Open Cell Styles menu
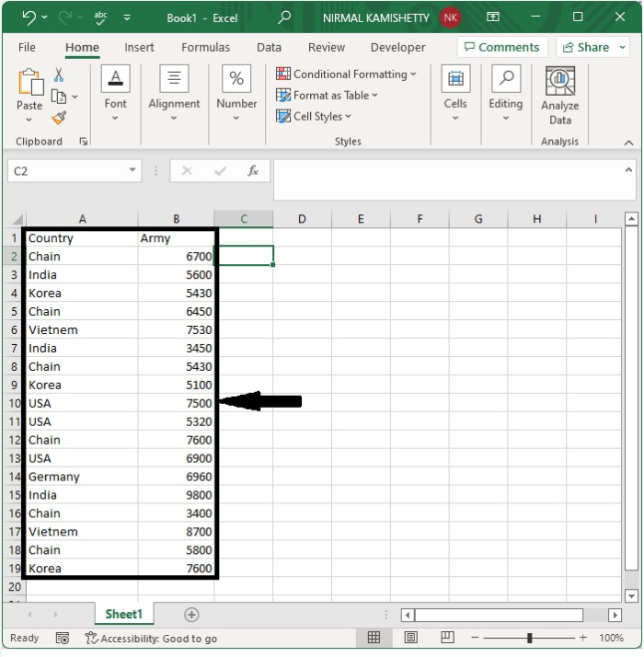The height and width of the screenshot is (657, 644). (x=314, y=116)
